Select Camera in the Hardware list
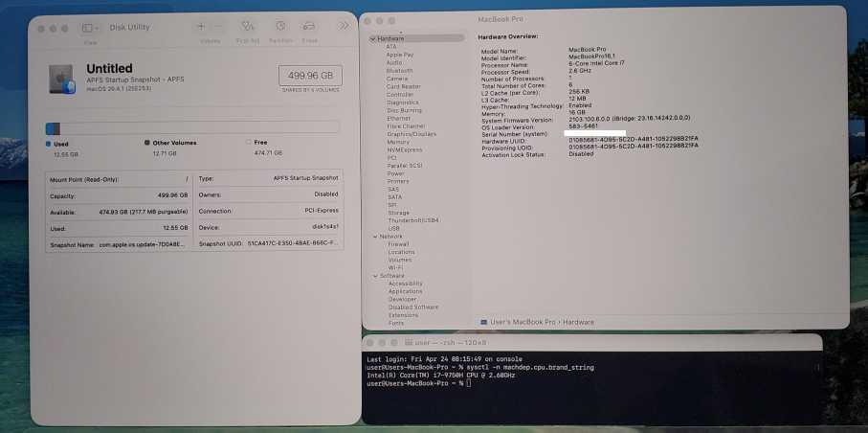Image resolution: width=868 pixels, height=433 pixels. pyautogui.click(x=397, y=79)
